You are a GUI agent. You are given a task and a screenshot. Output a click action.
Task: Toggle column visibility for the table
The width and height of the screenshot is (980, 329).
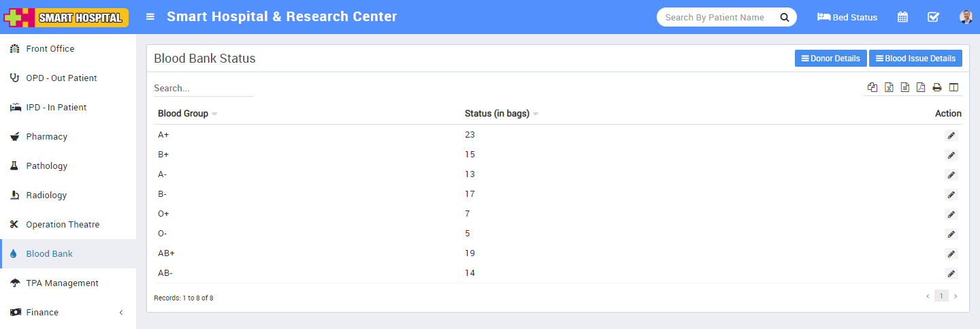(953, 87)
